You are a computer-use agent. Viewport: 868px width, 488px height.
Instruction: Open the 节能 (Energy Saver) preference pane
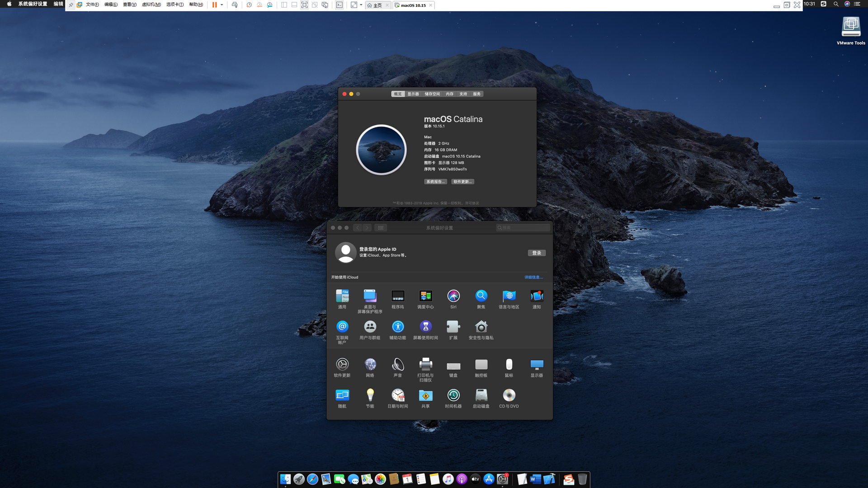pos(370,398)
